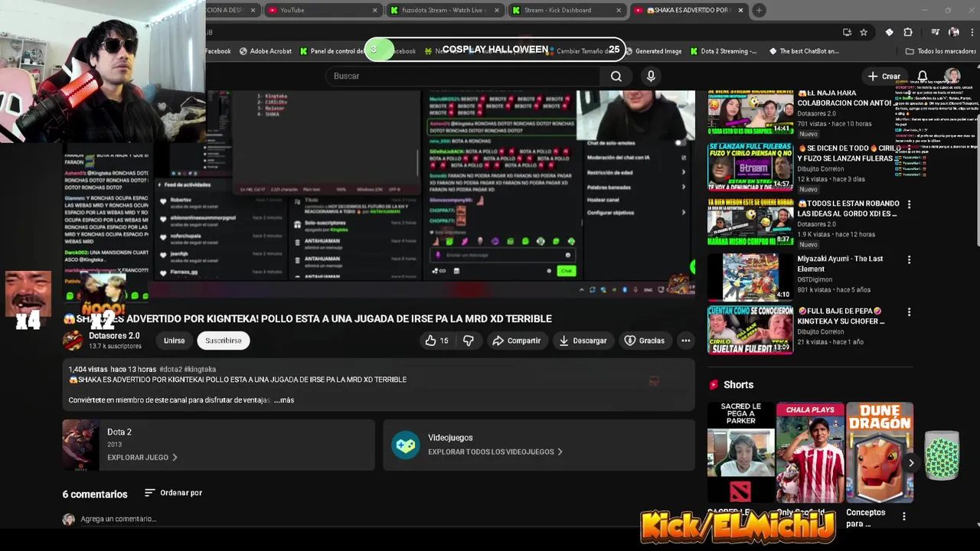Open Miyazaki Ayumi The Last Element thumbnail

[x=750, y=276]
